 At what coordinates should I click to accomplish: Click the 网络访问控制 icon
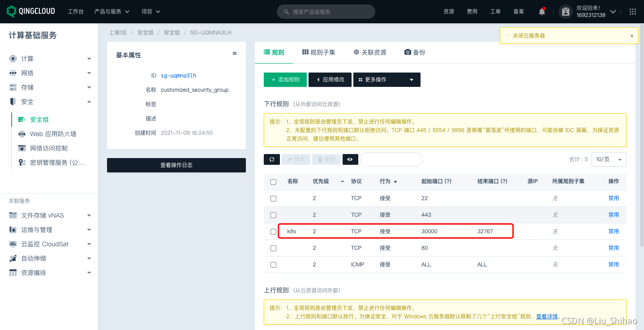tap(22, 148)
